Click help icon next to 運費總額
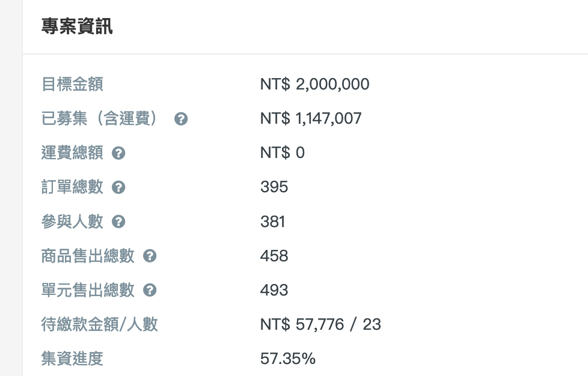The image size is (588, 376). pyautogui.click(x=118, y=153)
